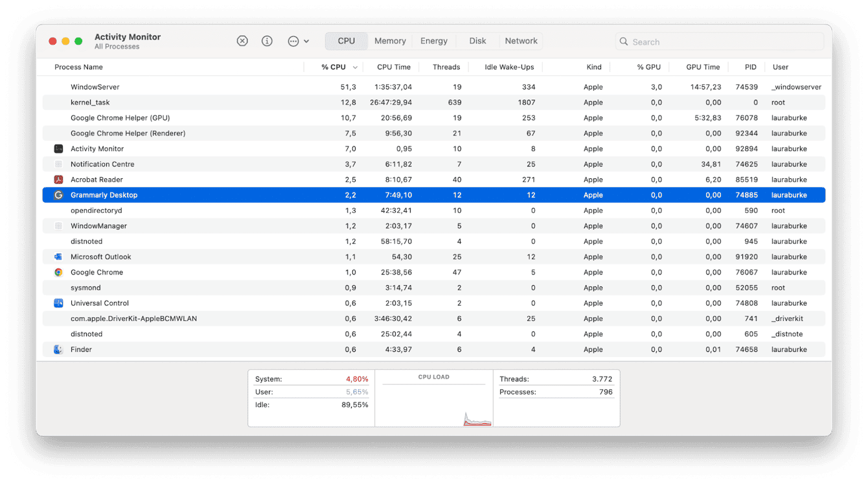
Task: Click the Google Chrome icon
Action: [57, 272]
